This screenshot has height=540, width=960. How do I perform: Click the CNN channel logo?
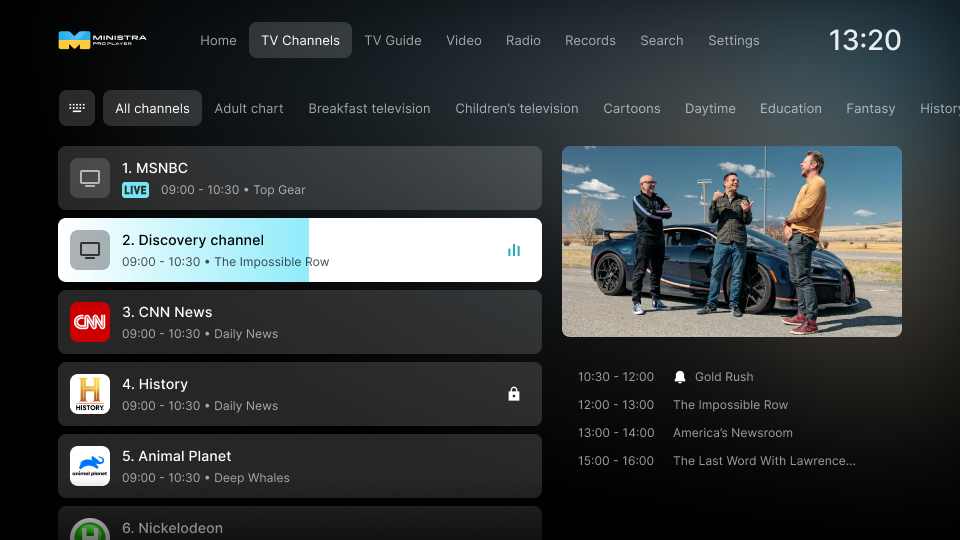pyautogui.click(x=90, y=322)
